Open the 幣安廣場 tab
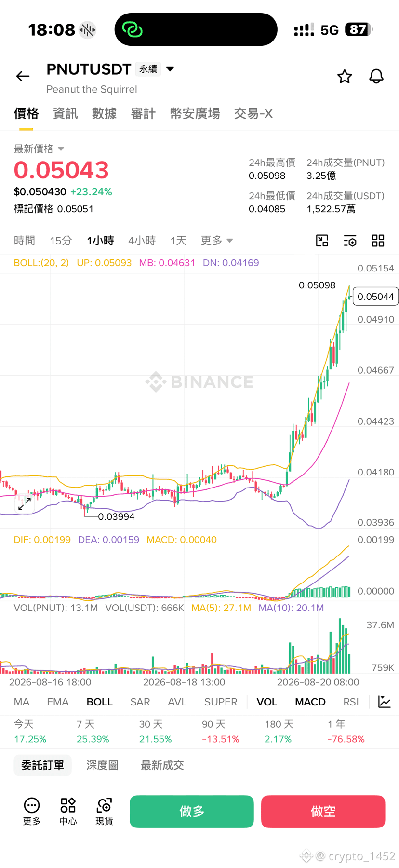Screen dimensions: 399x868 tap(195, 113)
